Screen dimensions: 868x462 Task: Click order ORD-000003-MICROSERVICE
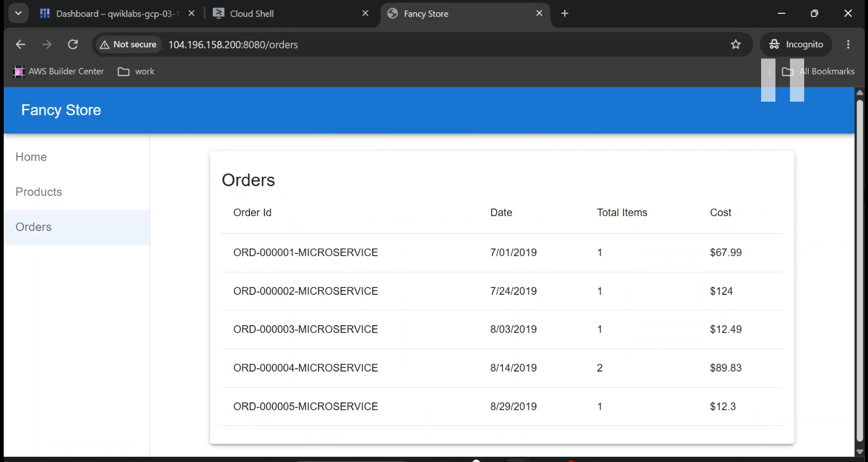306,329
